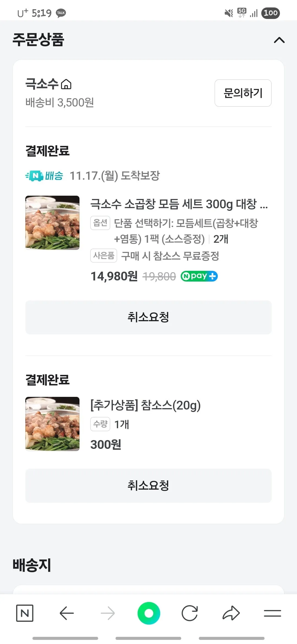This screenshot has width=297, height=644.
Task: Open the [추가상품] 참소스(20g) title
Action: pyautogui.click(x=145, y=405)
